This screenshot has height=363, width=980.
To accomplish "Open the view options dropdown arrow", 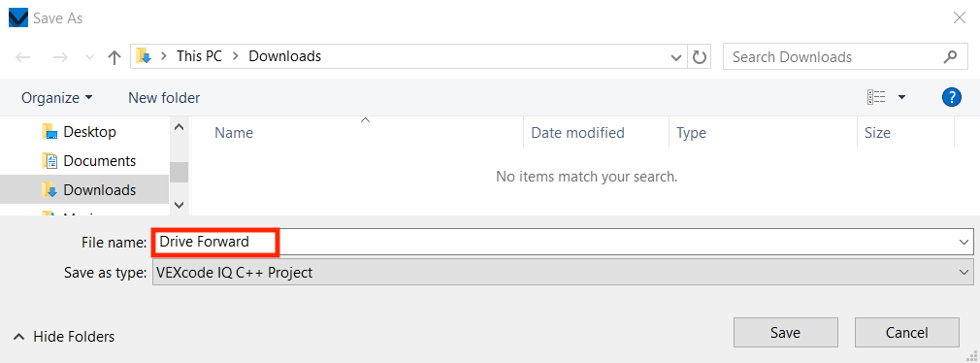I will pyautogui.click(x=901, y=97).
